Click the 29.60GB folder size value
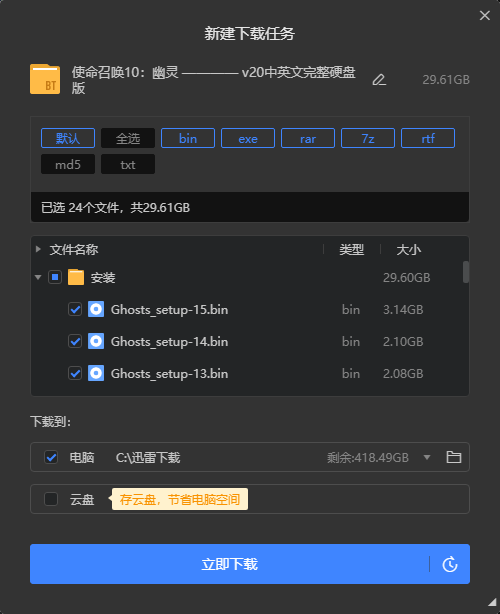This screenshot has width=500, height=614. 406,278
